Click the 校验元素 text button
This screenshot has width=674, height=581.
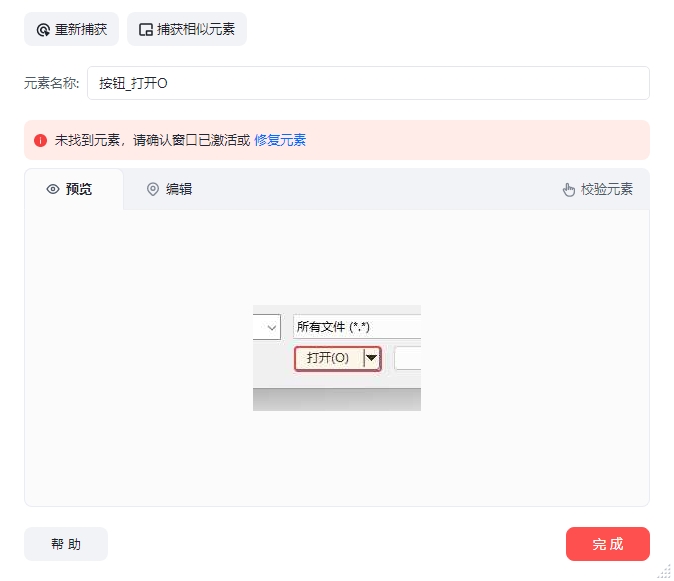606,189
